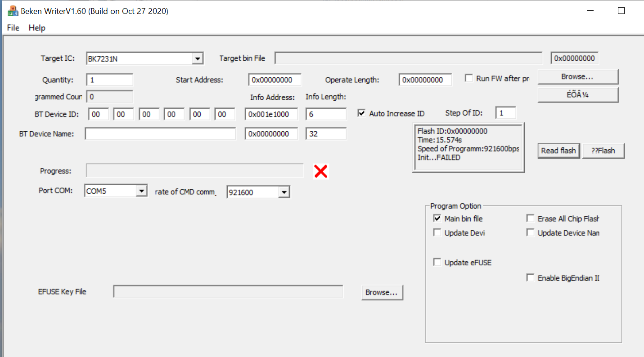
Task: Click the Read flash button
Action: click(x=558, y=151)
